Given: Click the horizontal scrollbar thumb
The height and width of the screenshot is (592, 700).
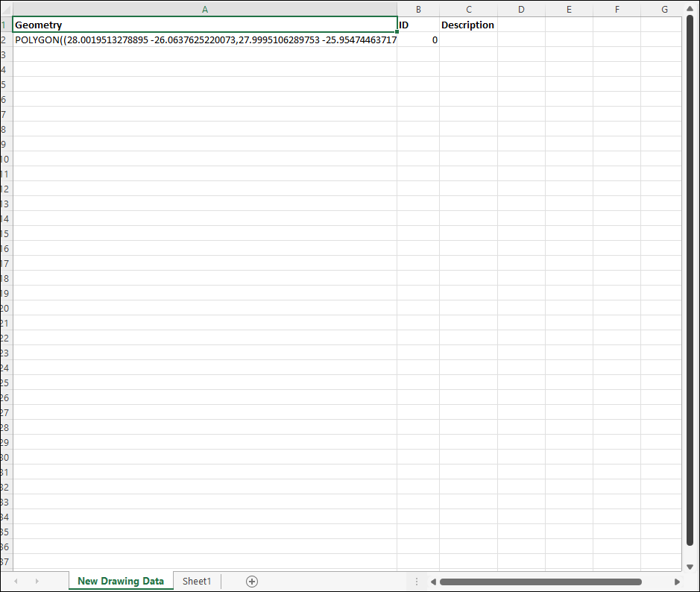Looking at the screenshot, I should point(540,582).
